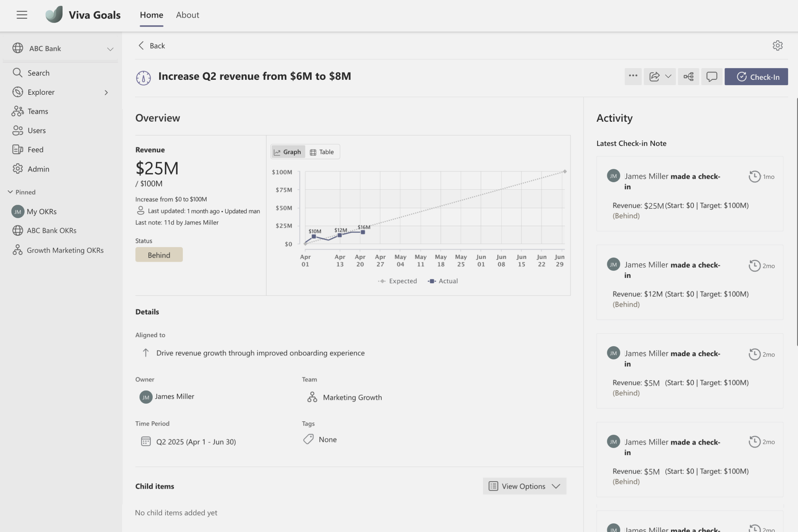
Task: Open the View Options dropdown
Action: tap(524, 486)
